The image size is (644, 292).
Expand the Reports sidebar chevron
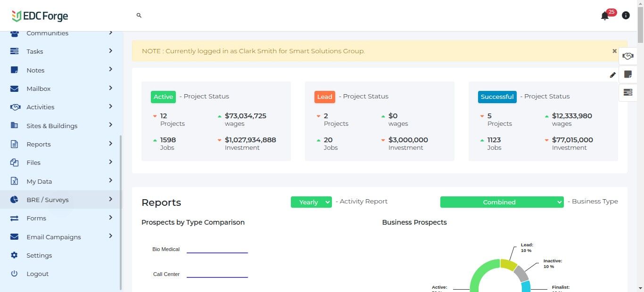pos(111,144)
